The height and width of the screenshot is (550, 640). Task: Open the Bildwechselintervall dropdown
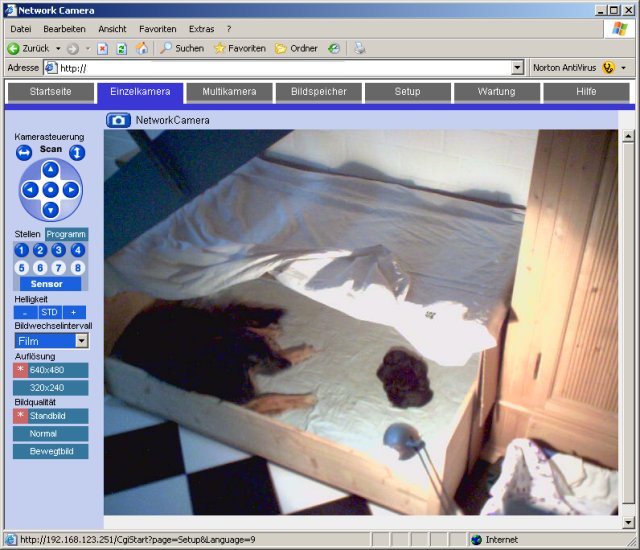tap(81, 341)
